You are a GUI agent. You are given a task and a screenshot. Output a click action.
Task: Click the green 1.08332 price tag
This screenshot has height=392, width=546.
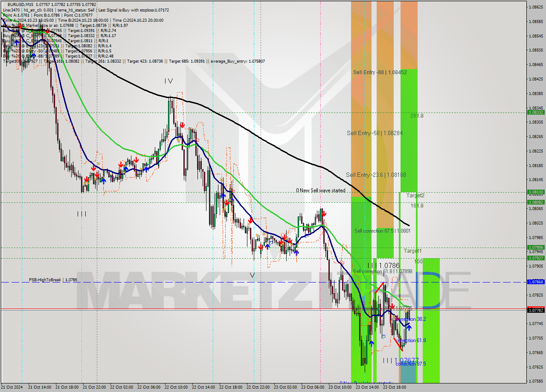pos(536,112)
